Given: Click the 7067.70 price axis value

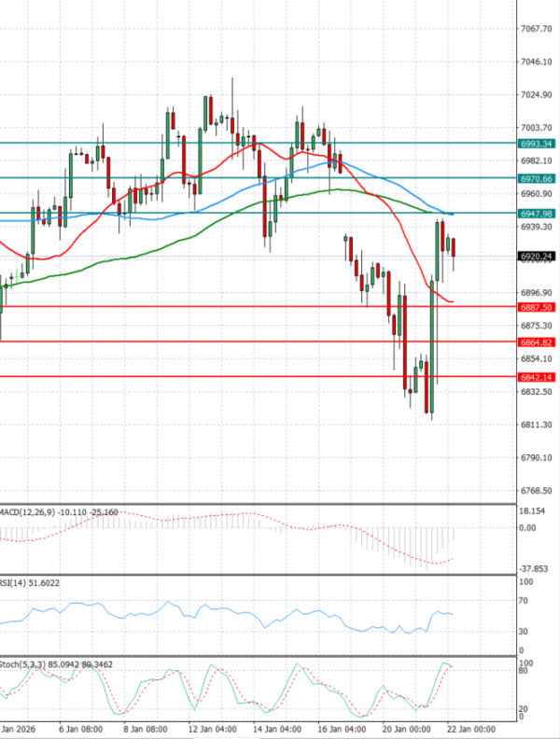Looking at the screenshot, I should [x=535, y=29].
